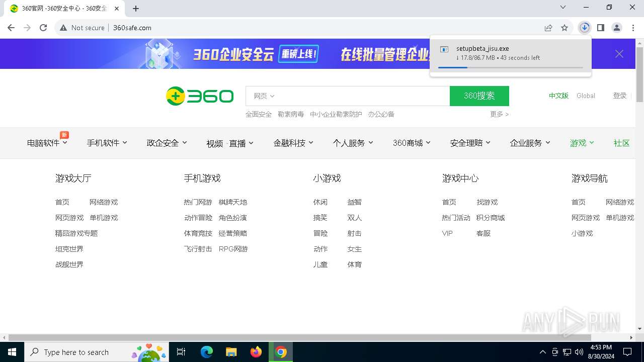Expand the 视频·直播 menu

pos(230,143)
